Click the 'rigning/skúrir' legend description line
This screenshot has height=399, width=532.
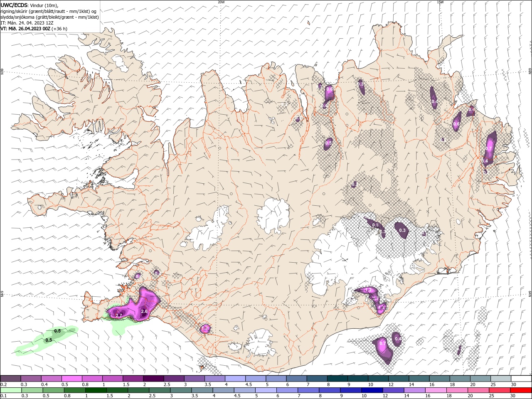coord(49,11)
